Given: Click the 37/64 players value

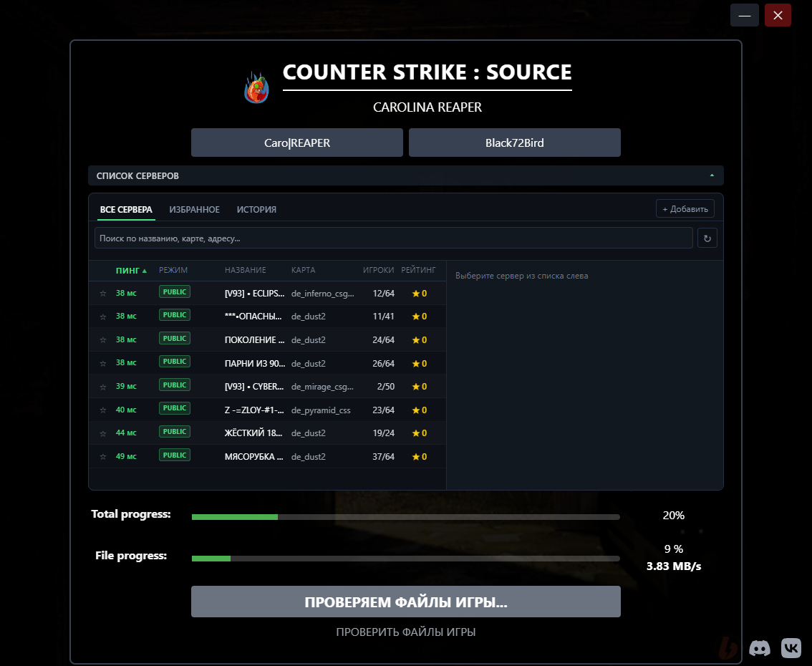Looking at the screenshot, I should tap(383, 457).
